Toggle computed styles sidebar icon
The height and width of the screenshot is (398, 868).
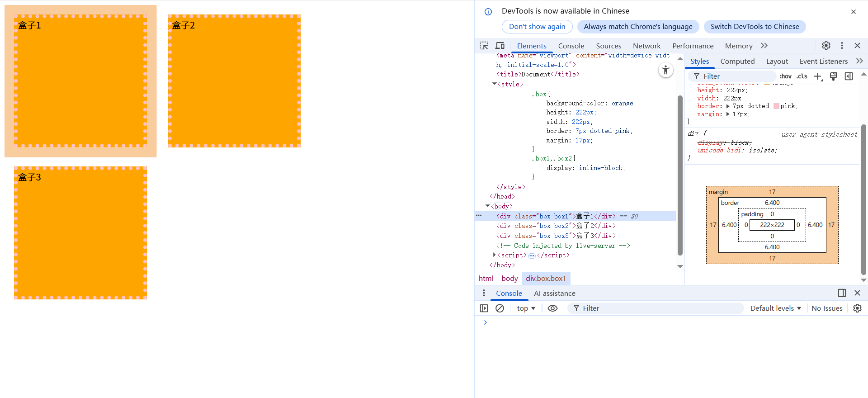click(849, 76)
